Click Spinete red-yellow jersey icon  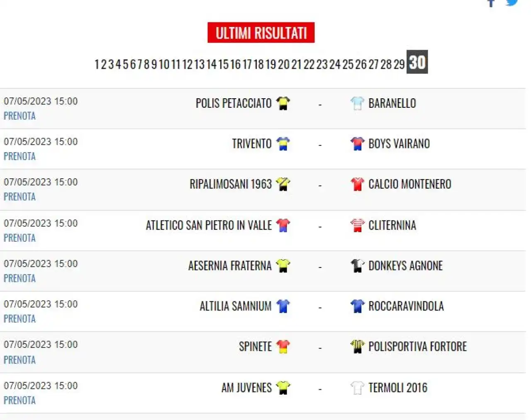click(283, 346)
